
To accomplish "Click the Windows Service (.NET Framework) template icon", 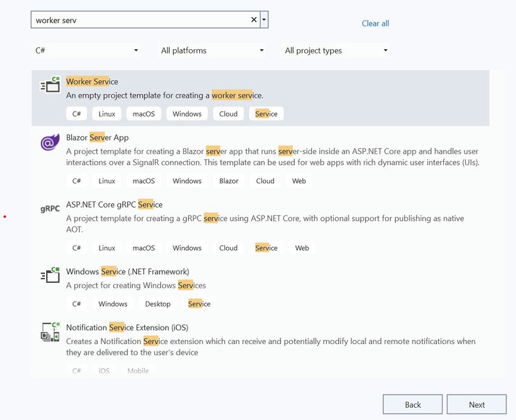I will coord(50,275).
